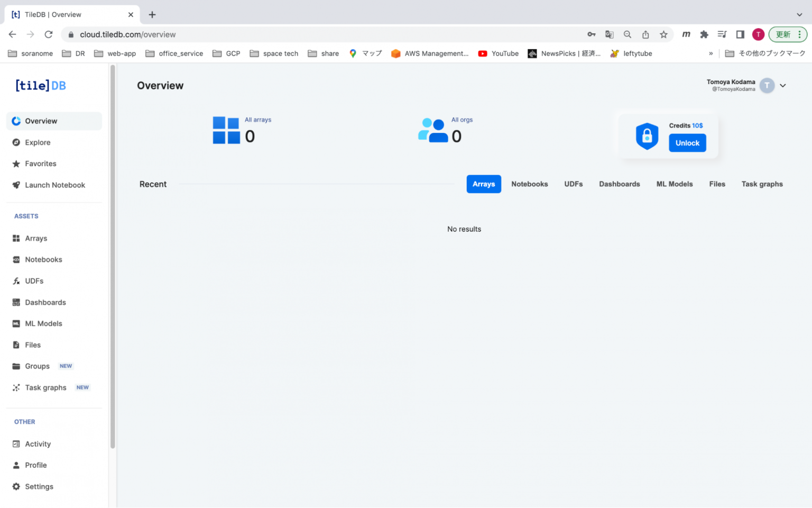Open the その他のブックマーク folder
The width and height of the screenshot is (812, 508).
pyautogui.click(x=765, y=53)
